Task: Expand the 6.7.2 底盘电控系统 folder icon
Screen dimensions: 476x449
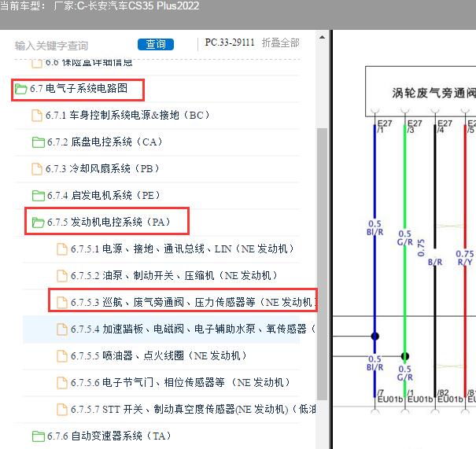Action: click(x=39, y=142)
